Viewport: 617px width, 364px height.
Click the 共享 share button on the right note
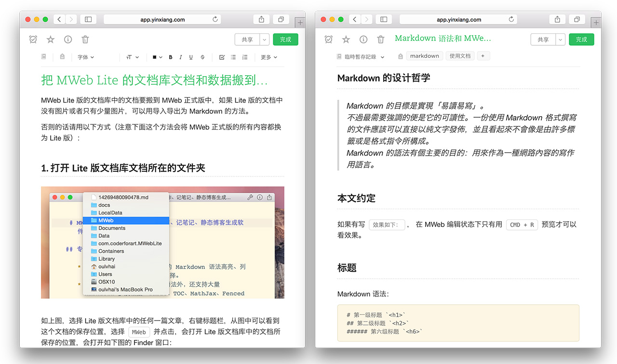pos(543,39)
